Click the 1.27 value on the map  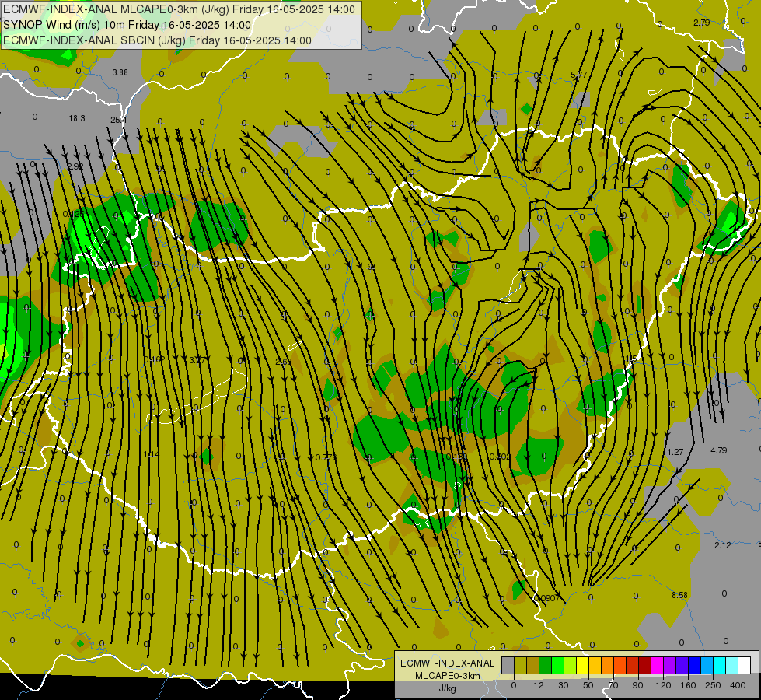click(x=675, y=452)
